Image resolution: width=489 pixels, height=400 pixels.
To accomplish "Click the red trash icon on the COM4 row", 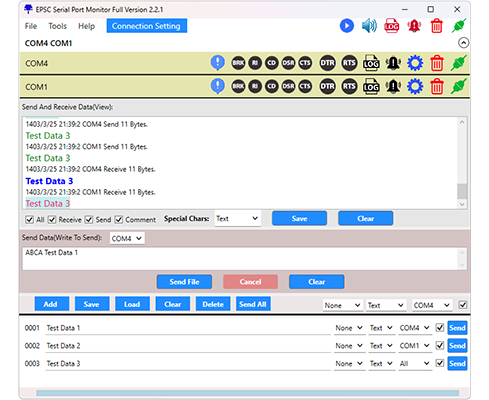I will coord(437,63).
